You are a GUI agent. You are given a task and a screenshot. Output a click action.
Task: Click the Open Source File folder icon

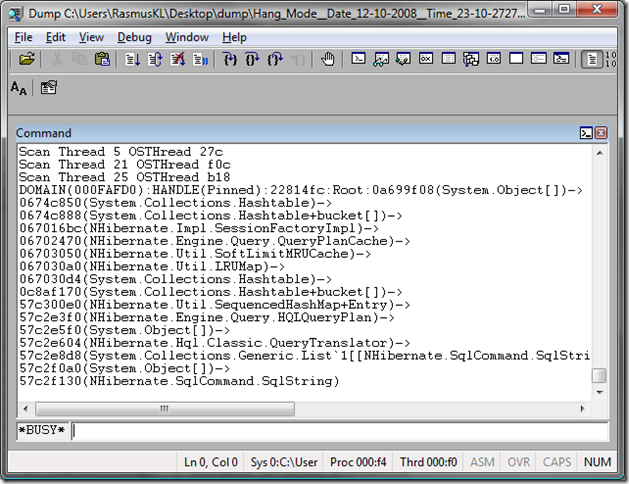(26, 59)
